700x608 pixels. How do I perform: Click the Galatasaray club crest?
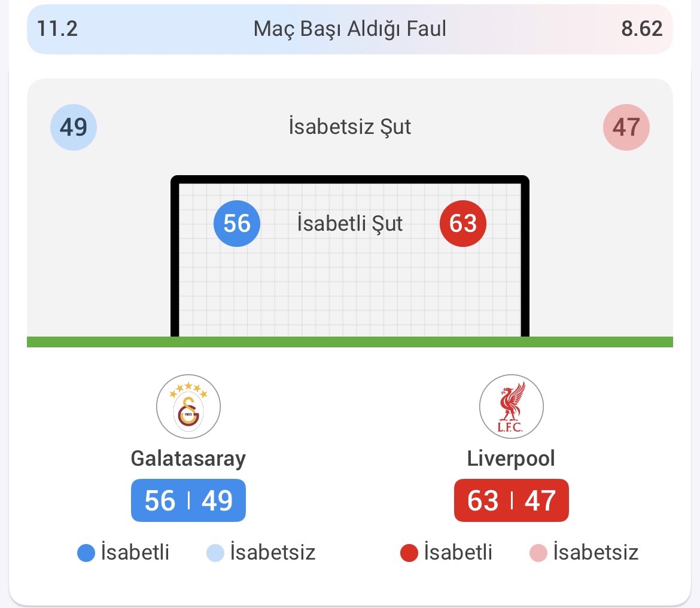[188, 407]
